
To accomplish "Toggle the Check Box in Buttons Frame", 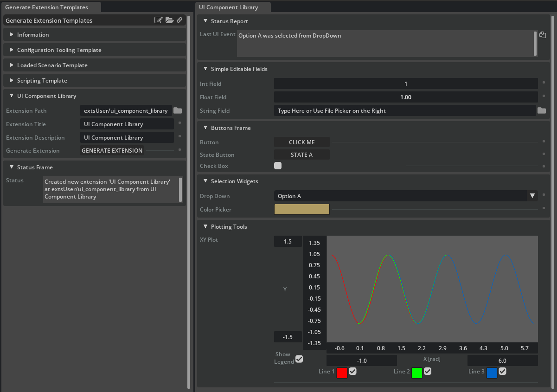I will 278,166.
